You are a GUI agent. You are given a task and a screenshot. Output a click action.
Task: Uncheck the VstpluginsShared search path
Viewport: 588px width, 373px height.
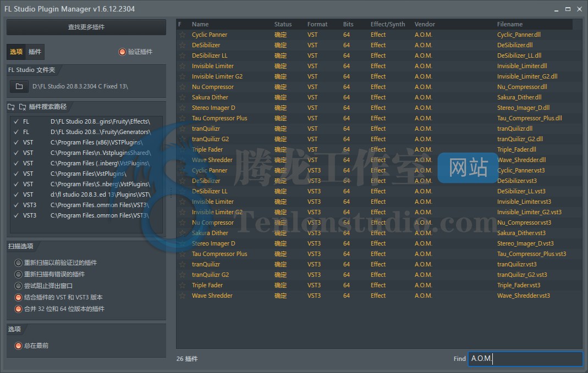[16, 153]
